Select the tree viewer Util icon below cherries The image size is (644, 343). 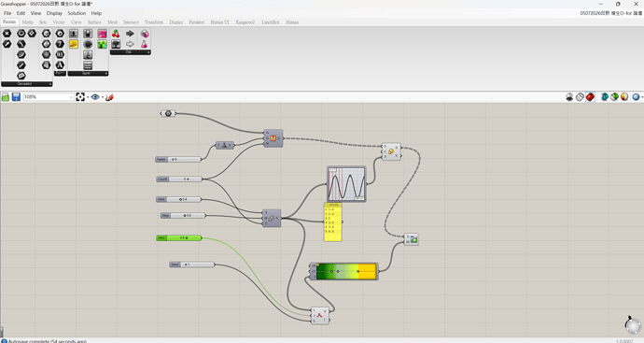point(116,44)
